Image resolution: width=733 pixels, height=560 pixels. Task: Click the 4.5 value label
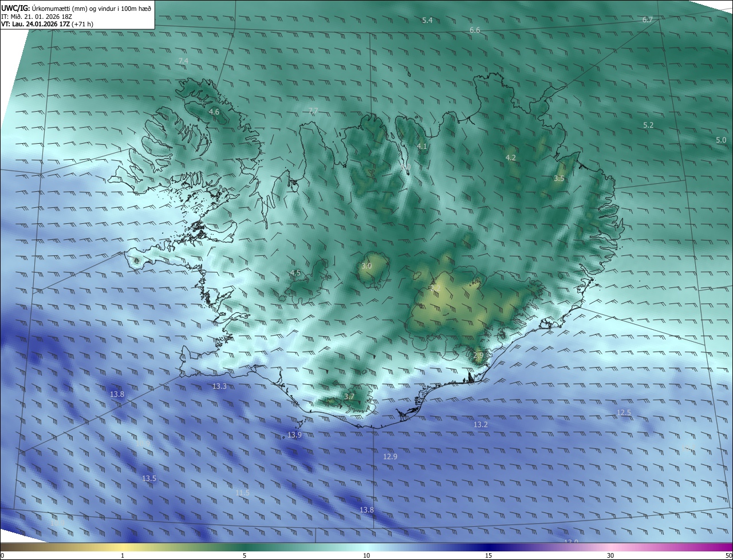295,273
